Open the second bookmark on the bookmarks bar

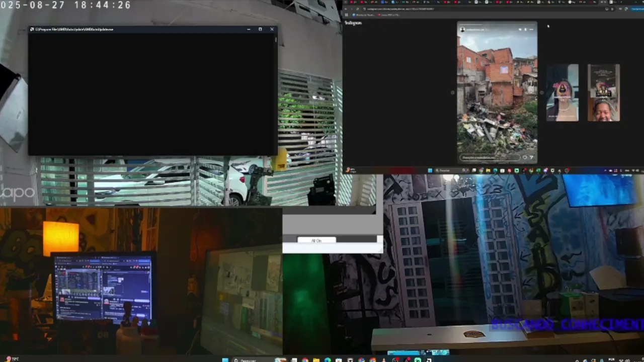point(390,15)
